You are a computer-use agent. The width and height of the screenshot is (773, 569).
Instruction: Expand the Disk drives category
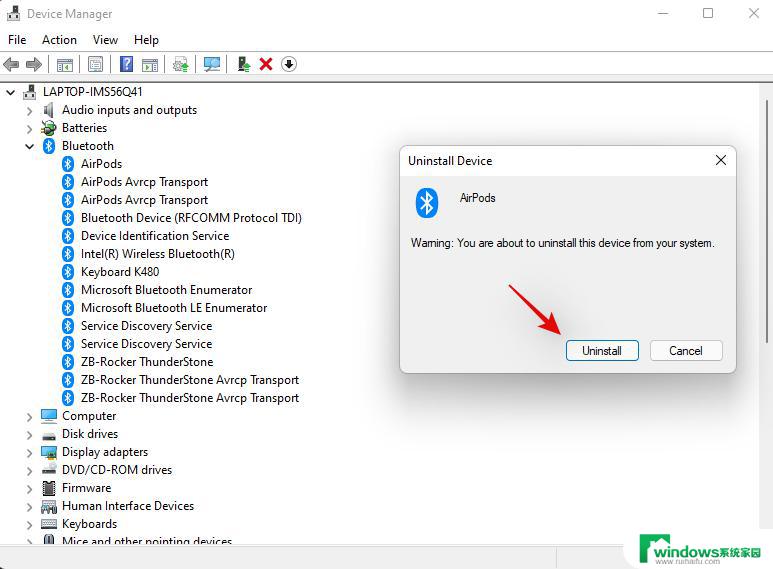point(29,435)
